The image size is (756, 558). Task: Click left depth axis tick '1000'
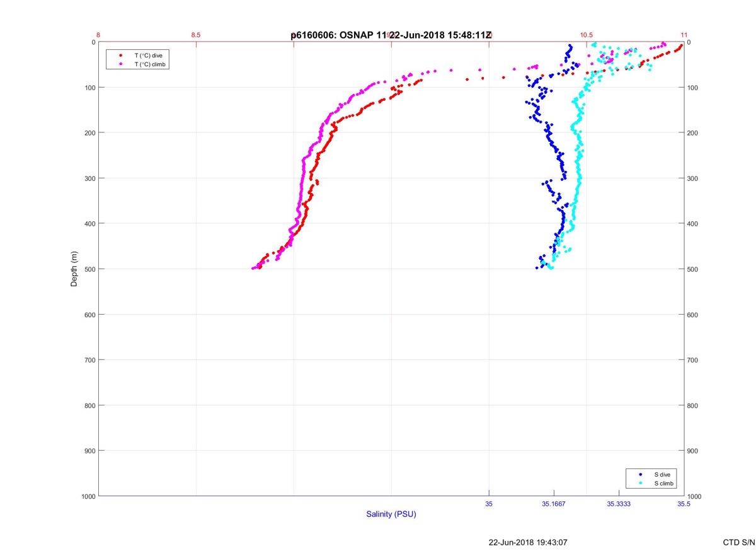click(88, 497)
